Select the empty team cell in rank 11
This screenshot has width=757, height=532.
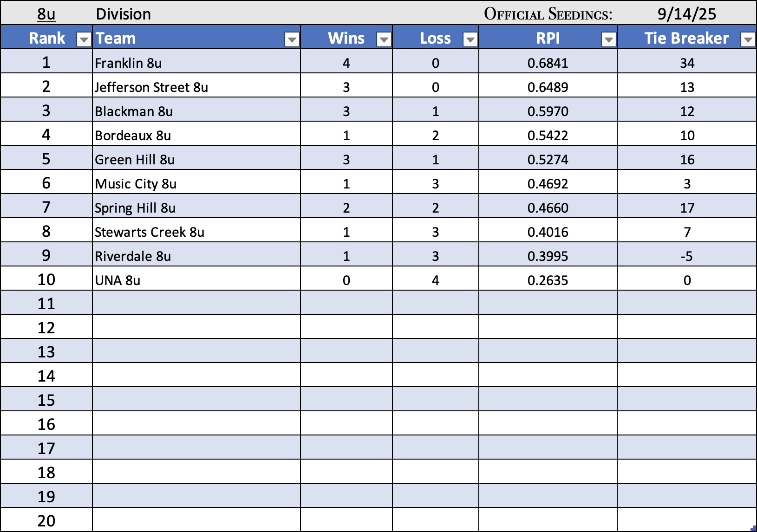pyautogui.click(x=196, y=304)
